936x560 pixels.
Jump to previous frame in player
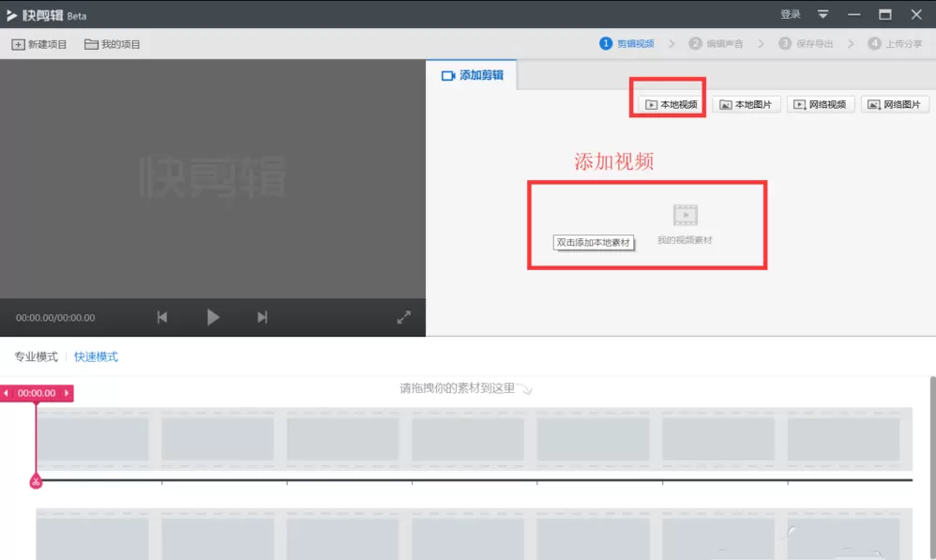[162, 318]
